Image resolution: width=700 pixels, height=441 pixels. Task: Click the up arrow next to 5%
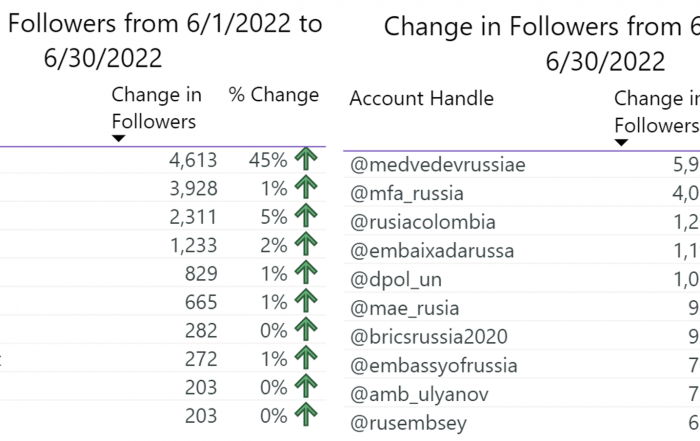[306, 216]
